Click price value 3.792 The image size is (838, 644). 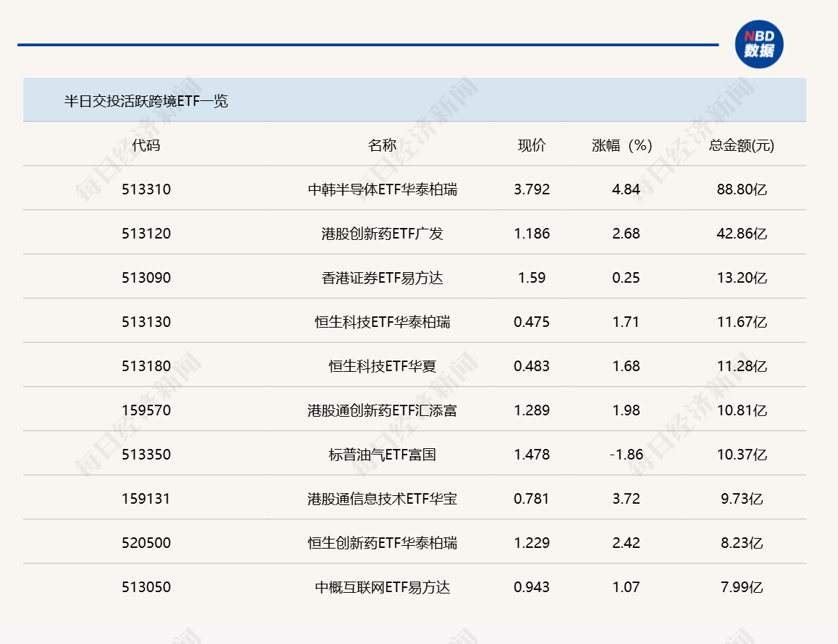click(x=532, y=189)
